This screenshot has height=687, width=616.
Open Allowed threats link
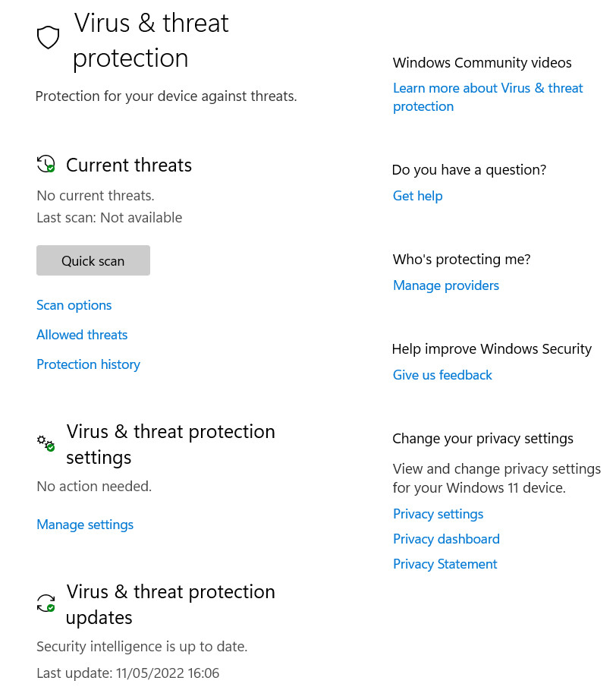tap(82, 335)
